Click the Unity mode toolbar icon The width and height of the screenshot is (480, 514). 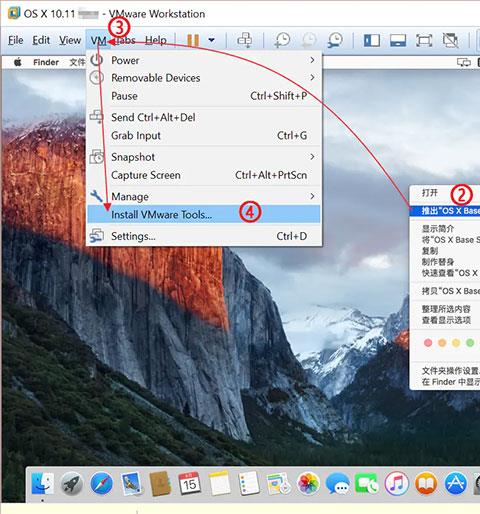point(450,40)
